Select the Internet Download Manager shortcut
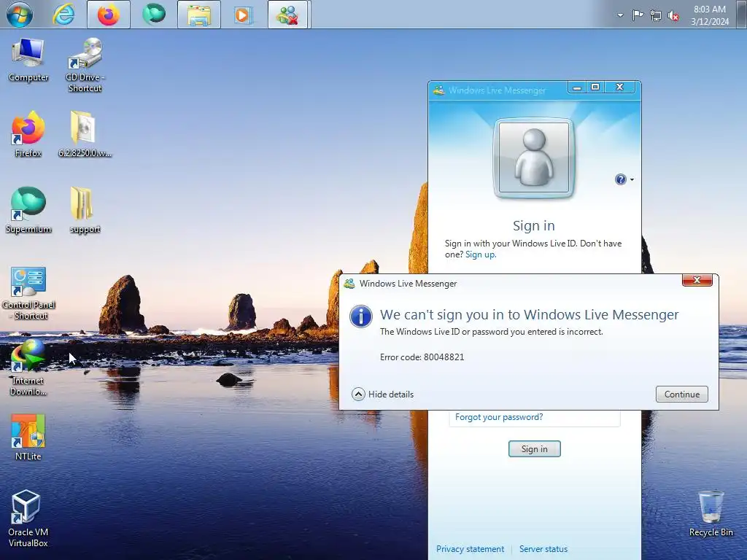747x560 pixels. [x=28, y=367]
